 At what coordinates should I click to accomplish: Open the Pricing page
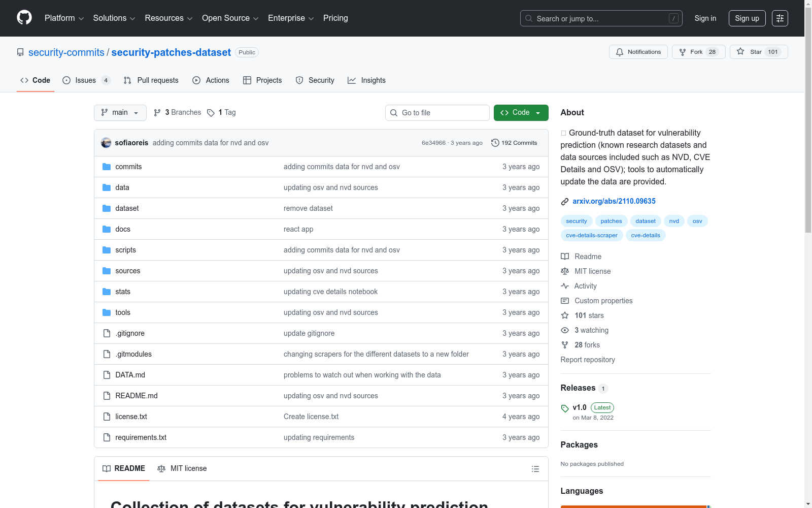pos(335,18)
